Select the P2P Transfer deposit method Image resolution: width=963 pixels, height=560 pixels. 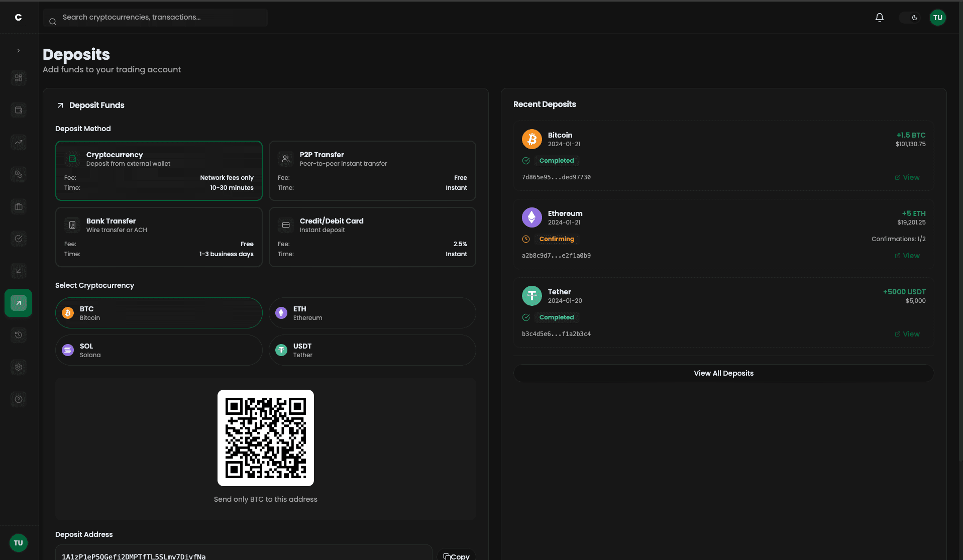click(x=372, y=171)
